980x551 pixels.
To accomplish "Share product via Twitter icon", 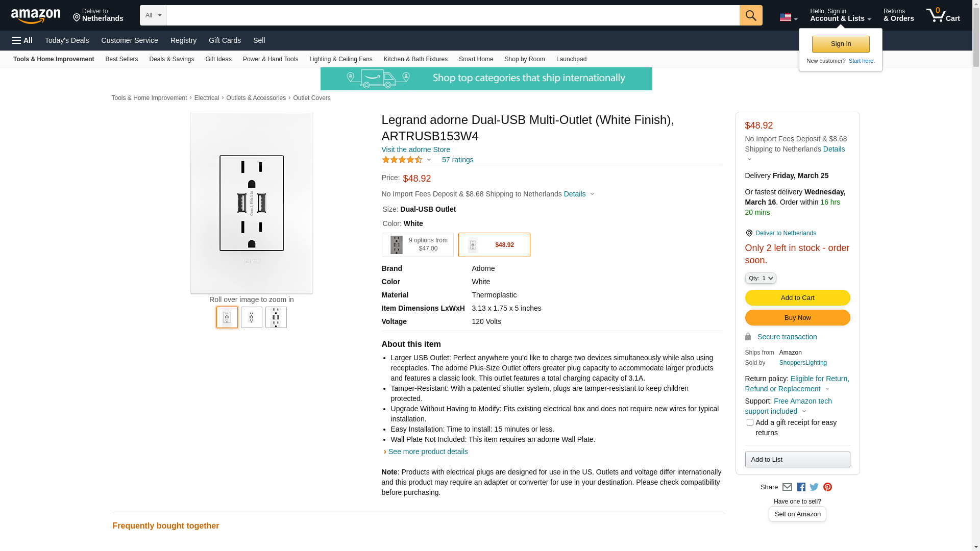I will pyautogui.click(x=814, y=487).
